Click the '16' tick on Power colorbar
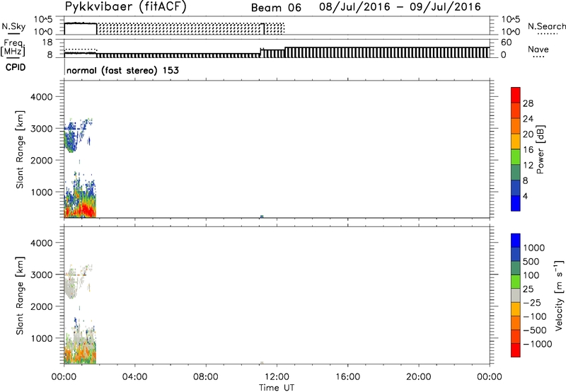The image size is (566, 392). 528,150
